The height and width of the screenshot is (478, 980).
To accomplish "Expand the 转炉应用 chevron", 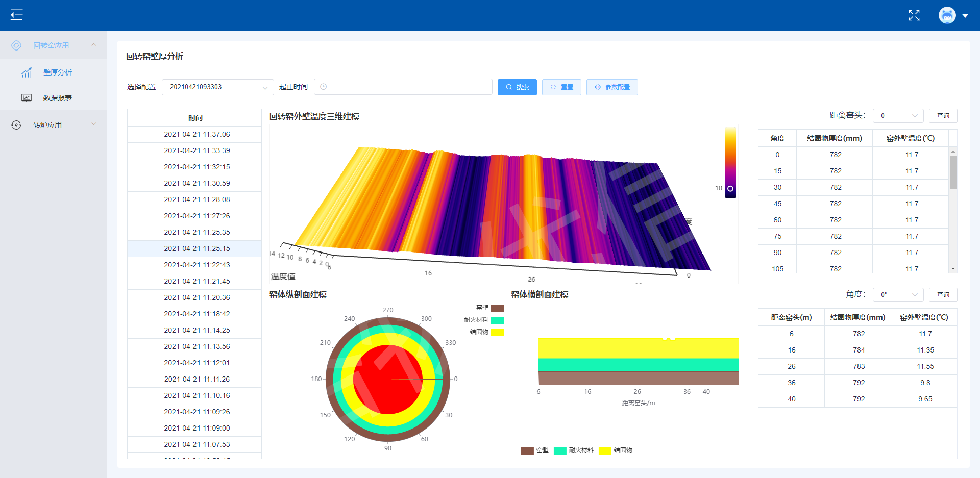I will (94, 124).
